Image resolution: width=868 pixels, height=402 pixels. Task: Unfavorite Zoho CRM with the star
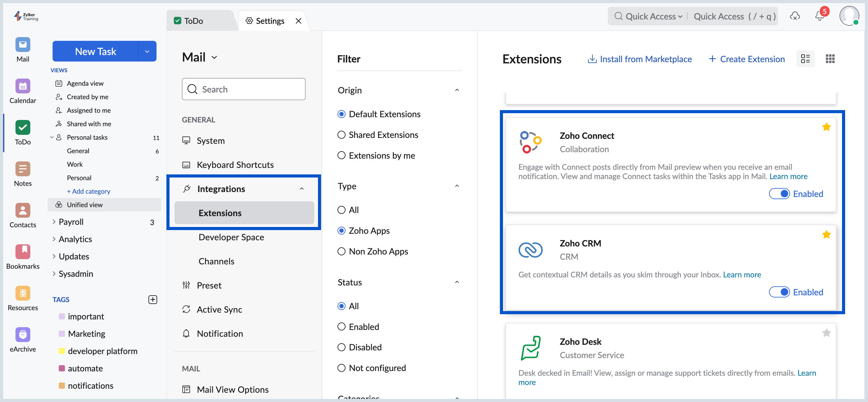[826, 234]
